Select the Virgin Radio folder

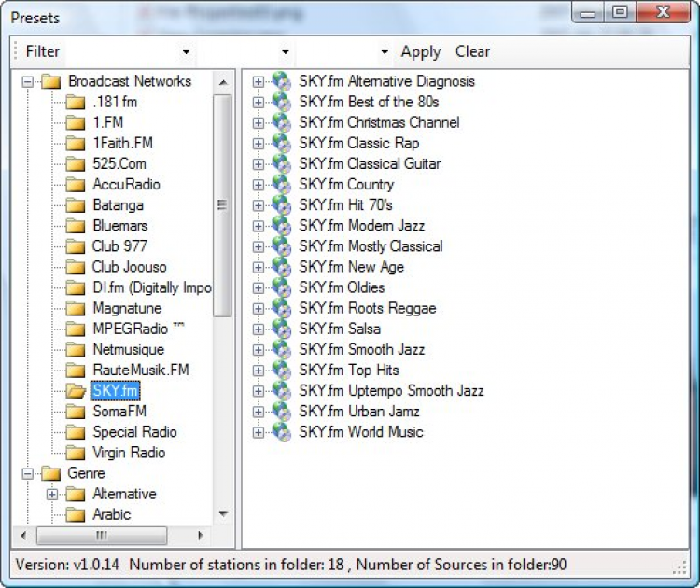129,453
